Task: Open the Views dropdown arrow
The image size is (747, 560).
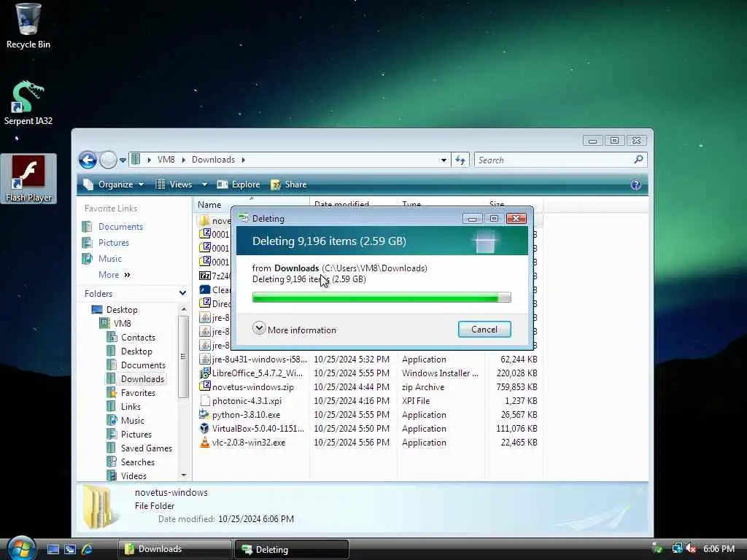Action: pyautogui.click(x=204, y=184)
